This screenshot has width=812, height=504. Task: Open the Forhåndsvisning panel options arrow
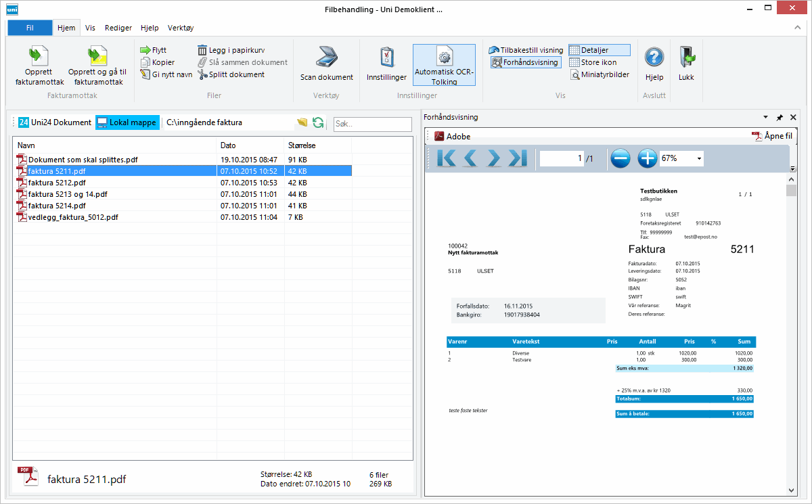pyautogui.click(x=765, y=117)
